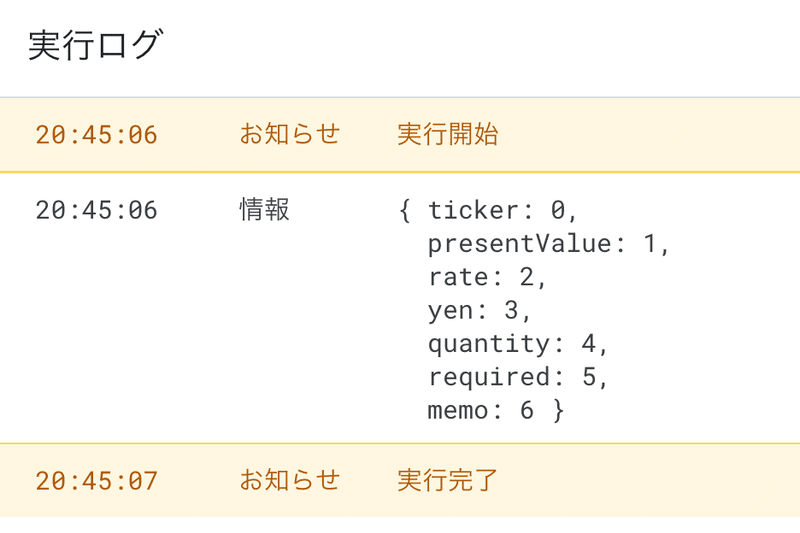Select the 20:45:06 timestamp in 情報 row

pyautogui.click(x=96, y=210)
